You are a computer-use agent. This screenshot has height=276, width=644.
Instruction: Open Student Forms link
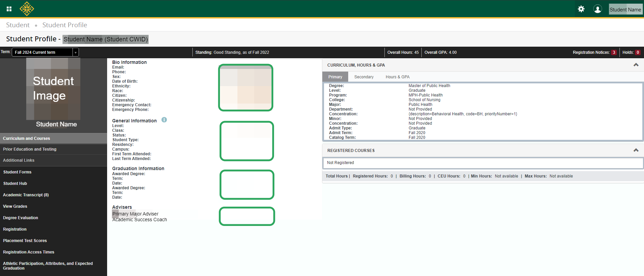click(x=17, y=172)
